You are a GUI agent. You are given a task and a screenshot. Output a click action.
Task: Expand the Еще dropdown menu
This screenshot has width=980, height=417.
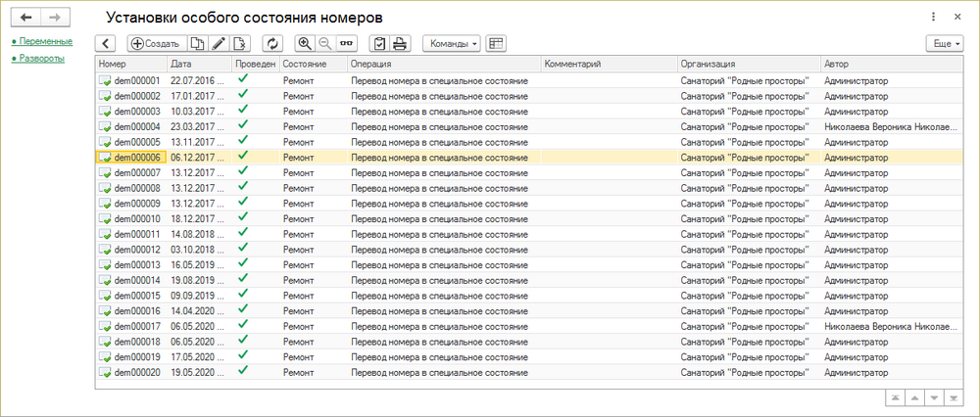click(945, 44)
